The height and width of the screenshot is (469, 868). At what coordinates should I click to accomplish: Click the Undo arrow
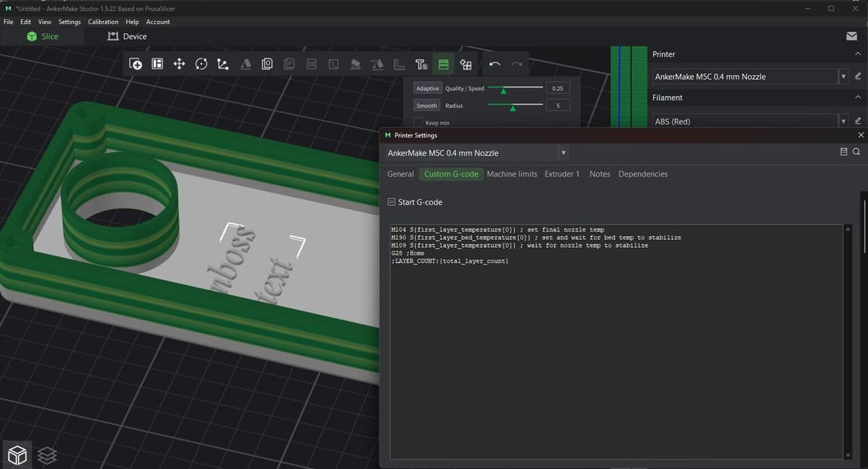click(x=495, y=64)
